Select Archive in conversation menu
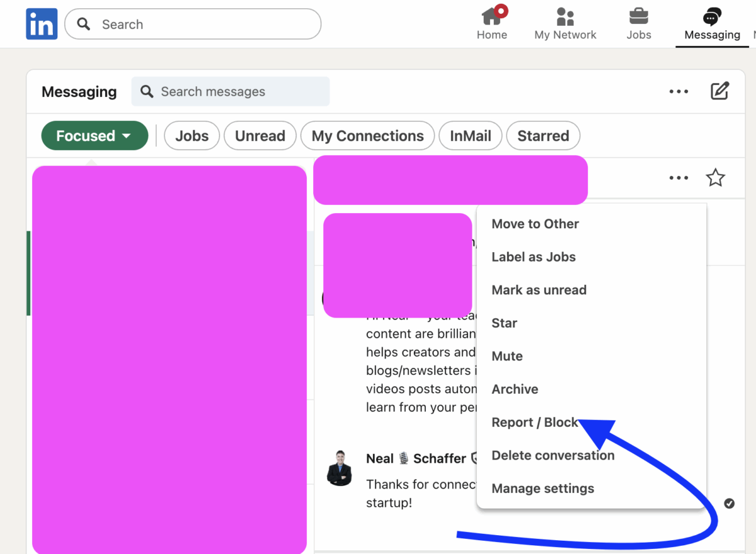The image size is (756, 554). [x=515, y=389]
